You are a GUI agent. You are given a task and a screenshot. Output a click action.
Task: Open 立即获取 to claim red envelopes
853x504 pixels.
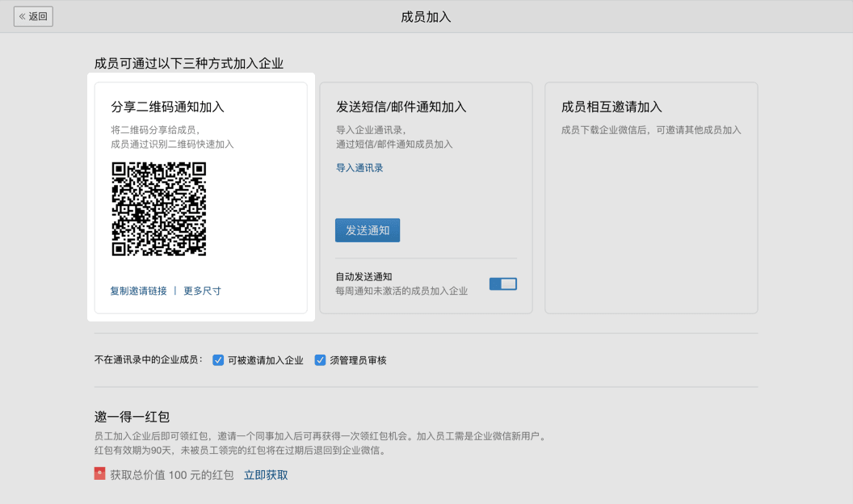tap(266, 475)
